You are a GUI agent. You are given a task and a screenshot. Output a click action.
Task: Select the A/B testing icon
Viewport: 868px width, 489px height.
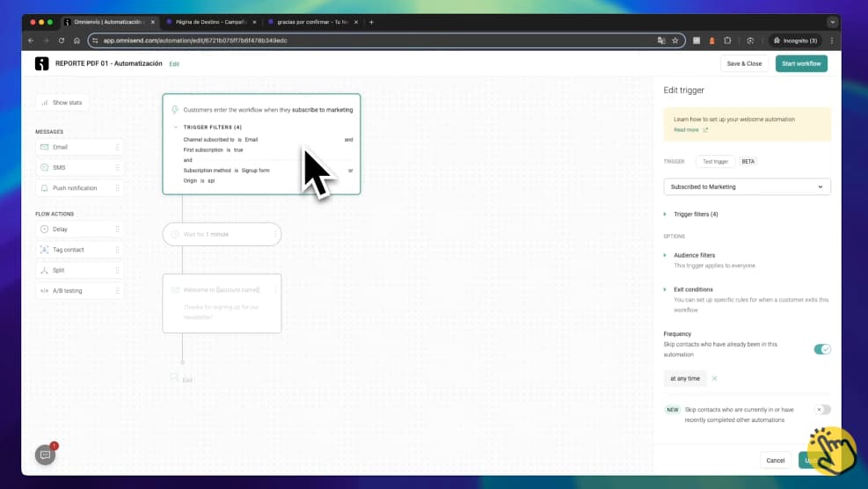coord(44,291)
